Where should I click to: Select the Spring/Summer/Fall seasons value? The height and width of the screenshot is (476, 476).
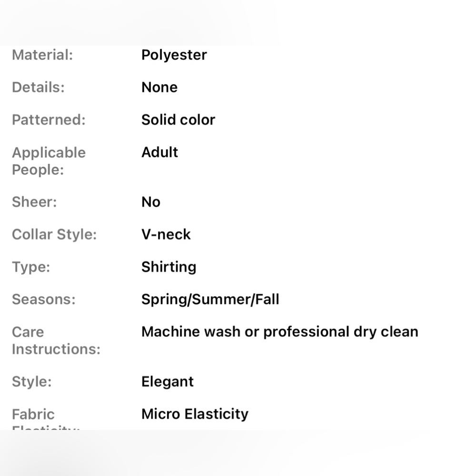pyautogui.click(x=210, y=299)
